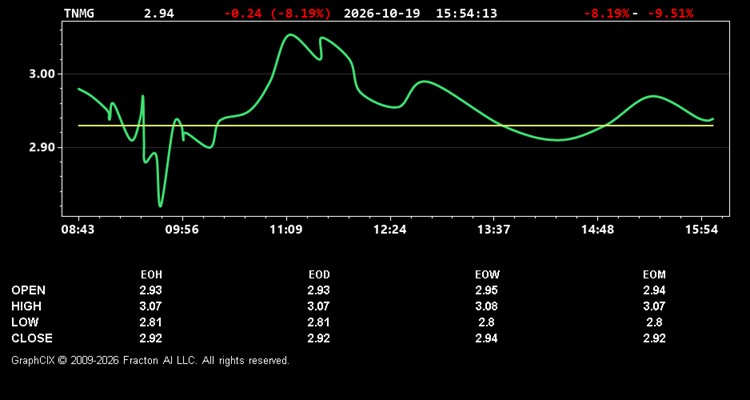Click the red -8.19% value at the header's right
This screenshot has height=400, width=750.
click(x=607, y=13)
